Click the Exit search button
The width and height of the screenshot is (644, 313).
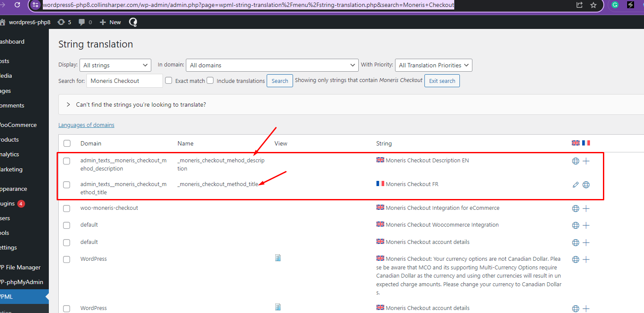(x=442, y=81)
